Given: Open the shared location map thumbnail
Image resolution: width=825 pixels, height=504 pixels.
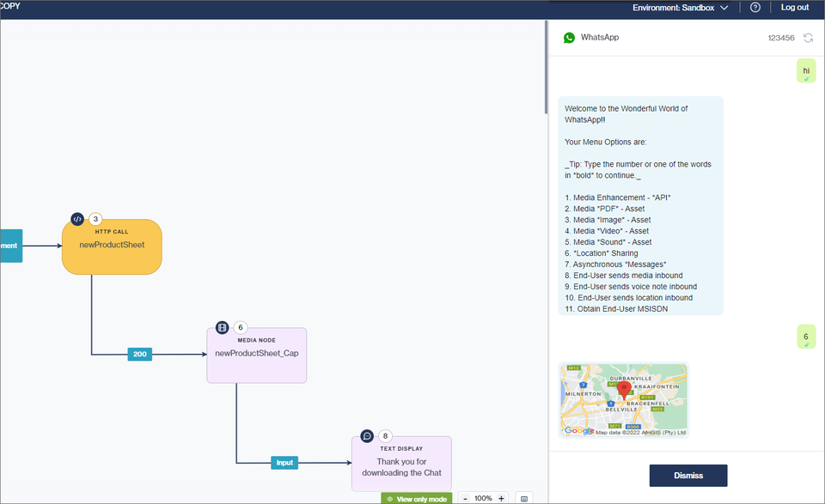Looking at the screenshot, I should click(x=623, y=401).
